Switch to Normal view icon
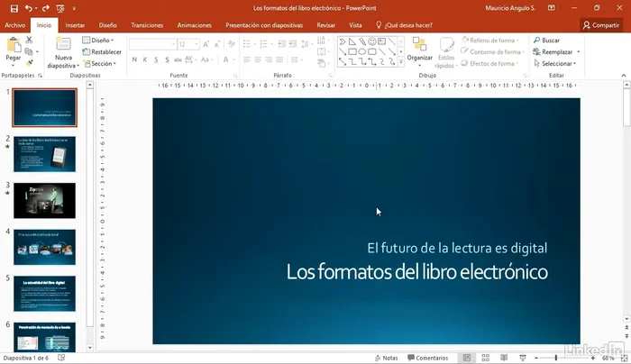 point(467,358)
